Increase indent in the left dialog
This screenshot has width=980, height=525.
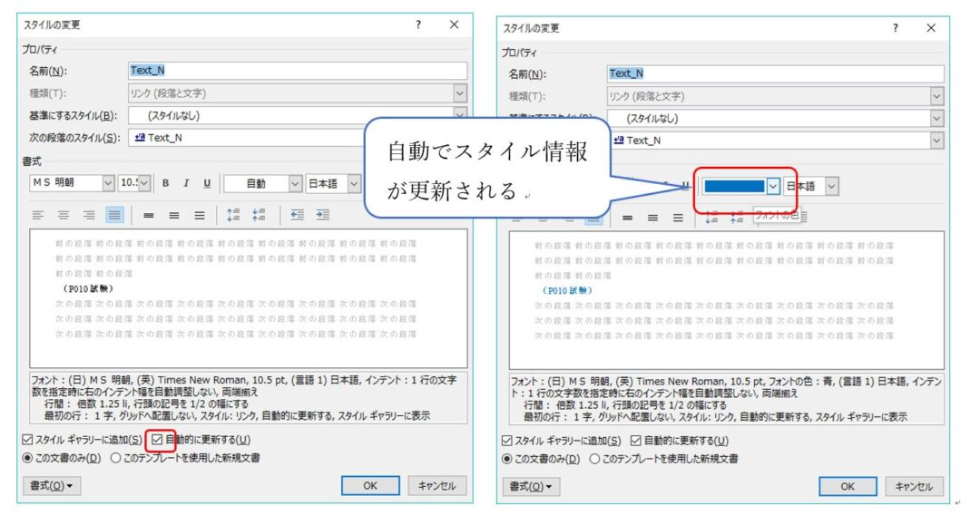click(x=323, y=216)
